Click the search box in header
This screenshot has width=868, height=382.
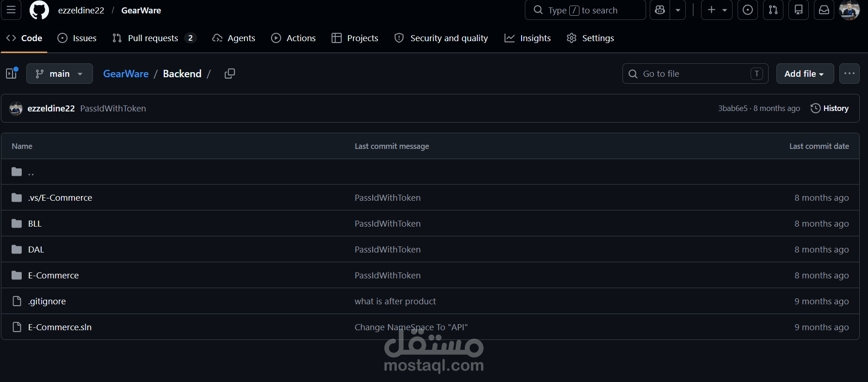[585, 10]
